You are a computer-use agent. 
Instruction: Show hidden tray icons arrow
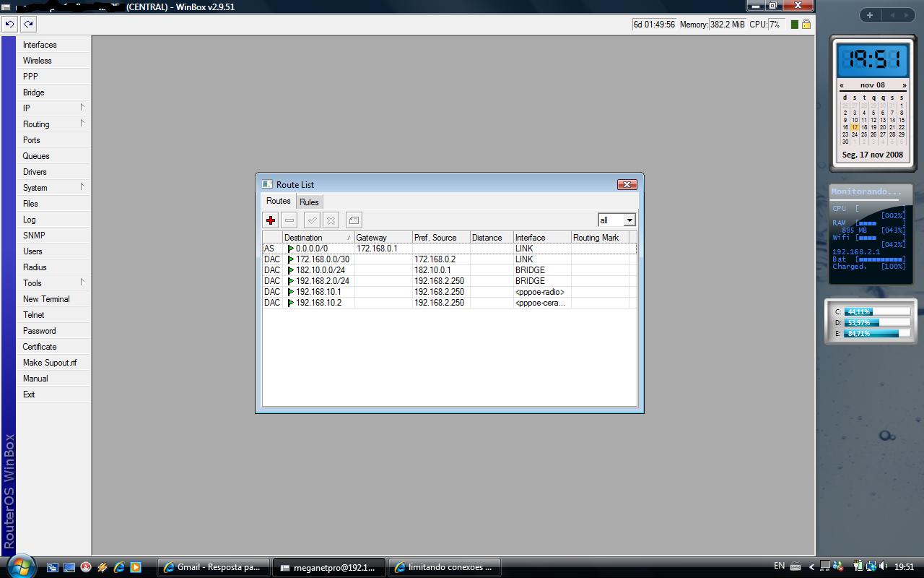(811, 567)
